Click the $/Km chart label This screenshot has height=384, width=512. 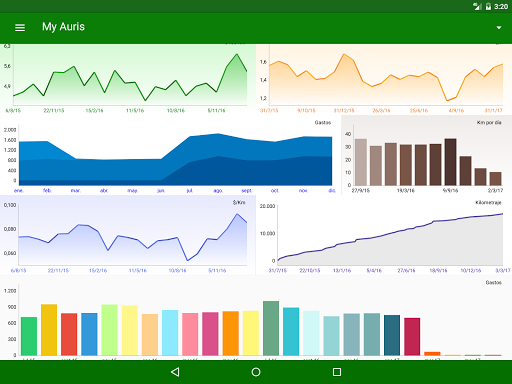239,202
